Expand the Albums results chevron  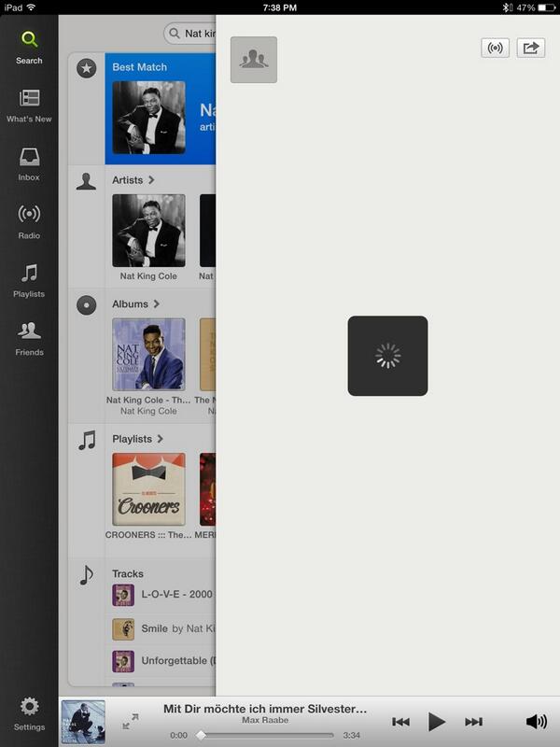[x=157, y=304]
